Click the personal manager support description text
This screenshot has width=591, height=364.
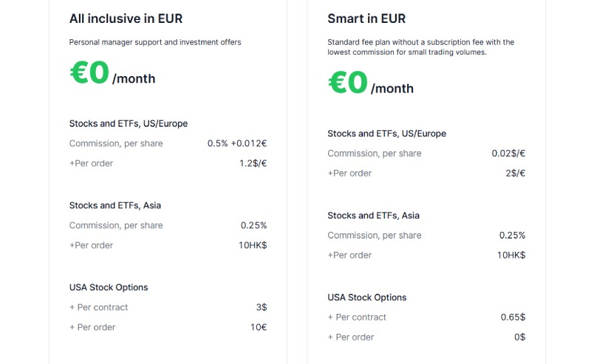[x=155, y=42]
